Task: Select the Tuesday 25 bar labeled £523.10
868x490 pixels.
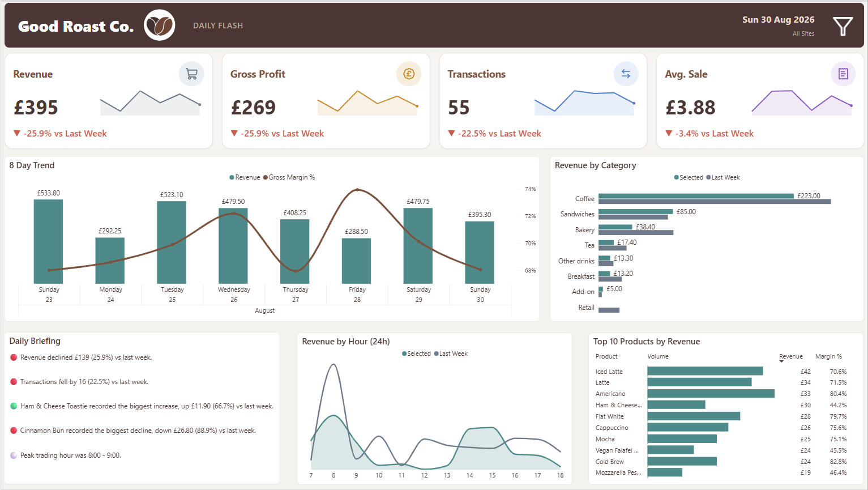Action: (172, 242)
